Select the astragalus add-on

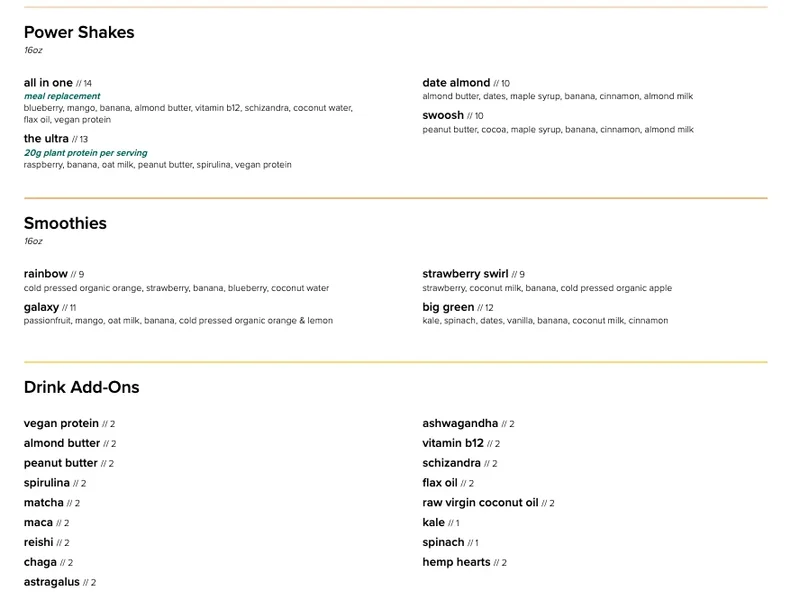(x=52, y=582)
